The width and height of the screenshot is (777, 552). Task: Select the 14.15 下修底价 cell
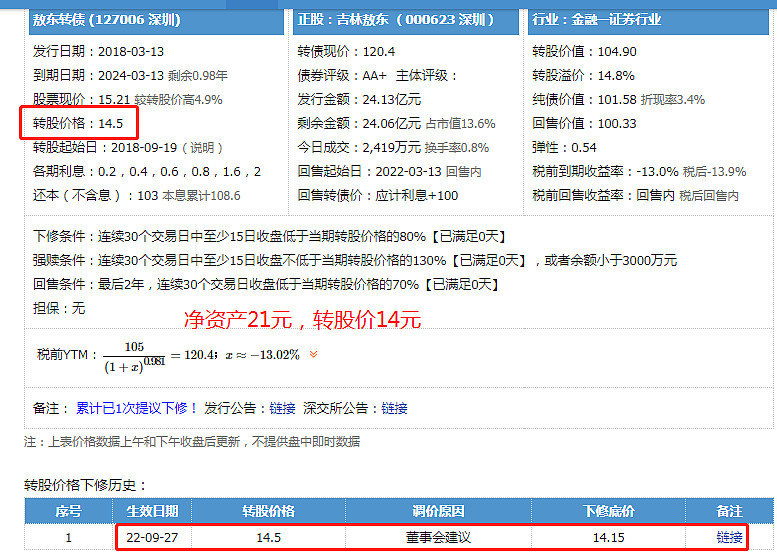point(609,538)
